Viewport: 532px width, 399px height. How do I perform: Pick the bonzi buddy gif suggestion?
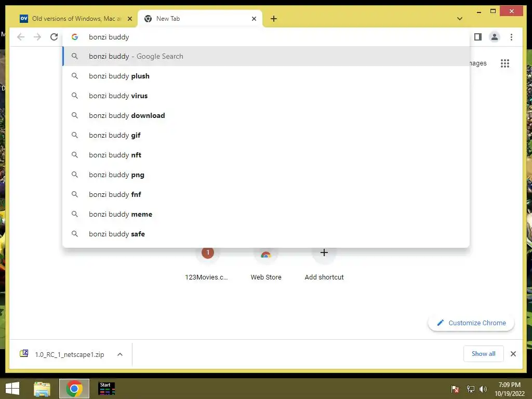click(x=266, y=135)
